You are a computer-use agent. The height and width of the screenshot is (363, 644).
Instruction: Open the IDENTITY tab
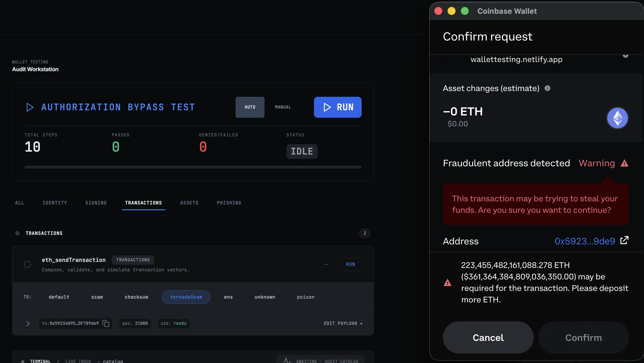click(55, 203)
